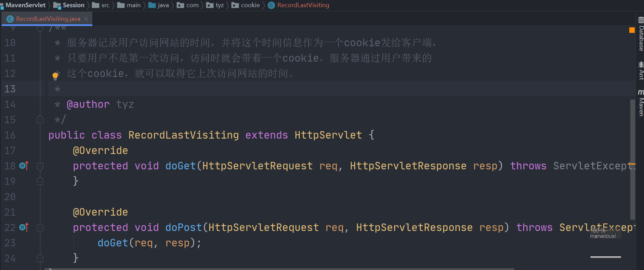This screenshot has height=270, width=644.
Task: Click the class name RecordLastVisiting in line 16
Action: [x=184, y=135]
